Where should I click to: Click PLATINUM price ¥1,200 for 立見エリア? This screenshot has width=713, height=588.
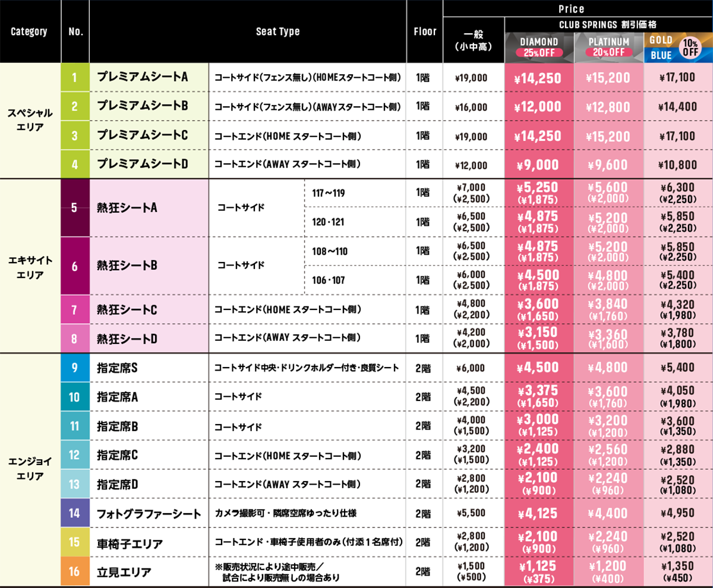tap(608, 567)
